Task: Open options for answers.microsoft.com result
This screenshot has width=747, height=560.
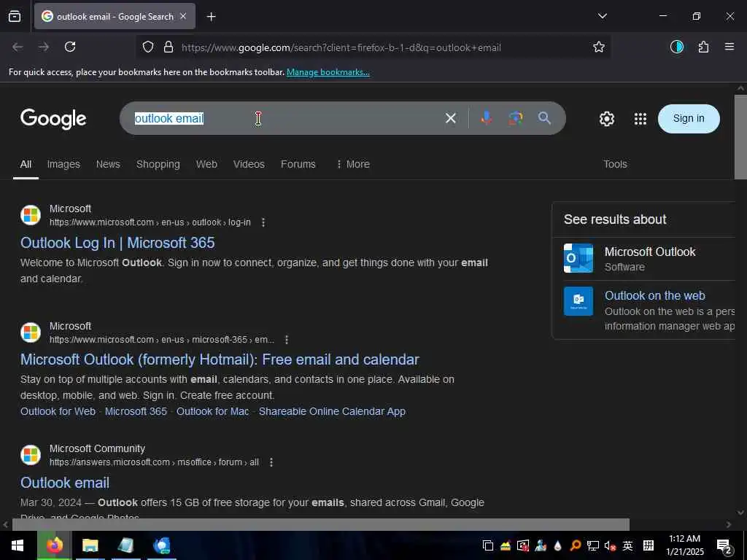Action: pos(271,462)
